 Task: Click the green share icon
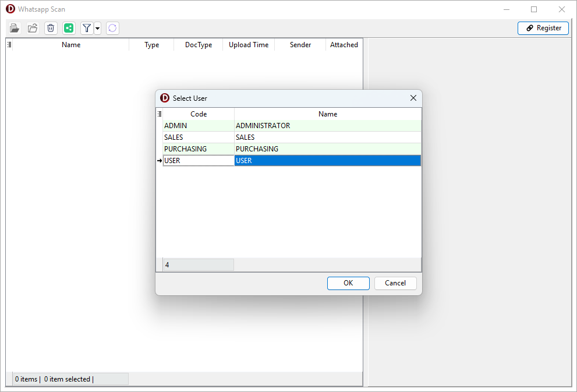coord(69,28)
